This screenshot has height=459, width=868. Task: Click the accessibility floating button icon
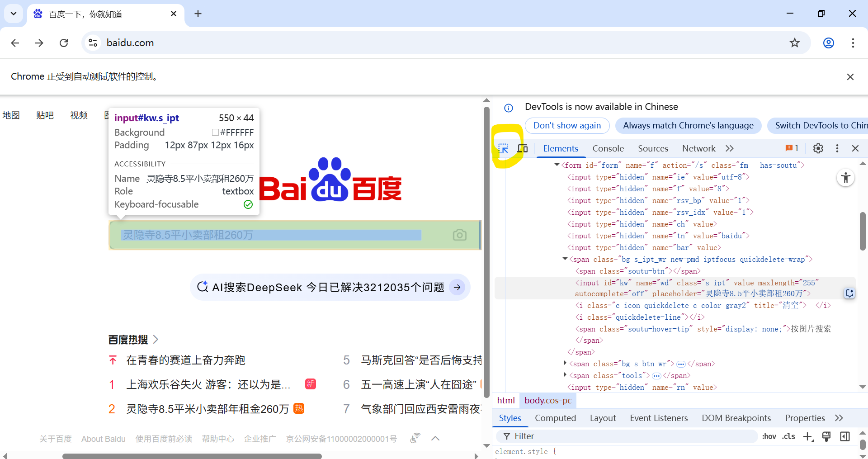tap(846, 178)
